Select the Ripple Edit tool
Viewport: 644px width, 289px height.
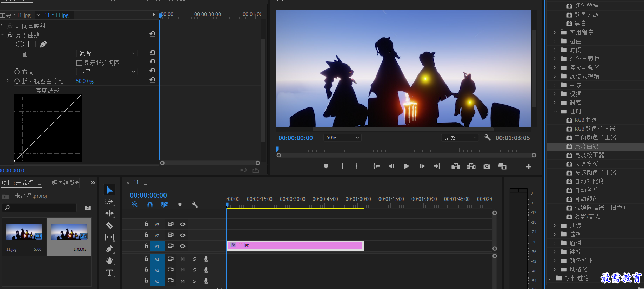point(109,214)
